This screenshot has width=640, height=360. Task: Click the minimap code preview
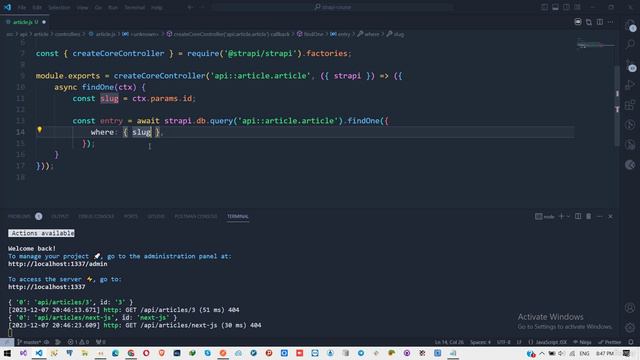[595, 45]
